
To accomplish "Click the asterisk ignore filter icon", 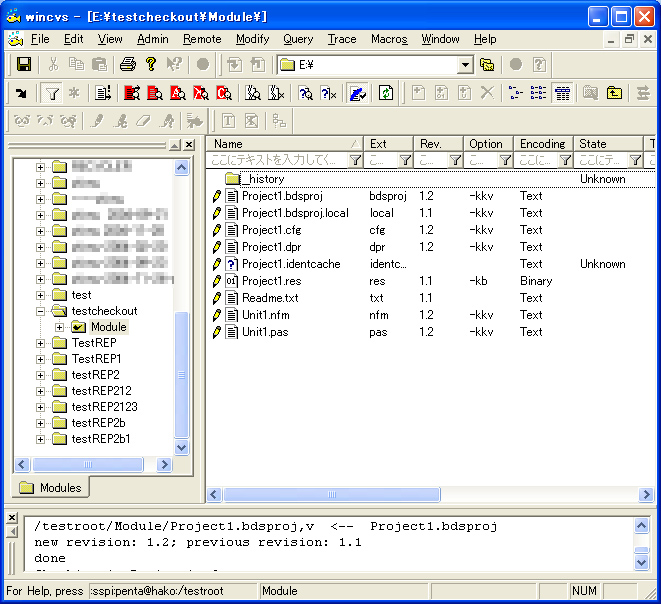I will (74, 93).
